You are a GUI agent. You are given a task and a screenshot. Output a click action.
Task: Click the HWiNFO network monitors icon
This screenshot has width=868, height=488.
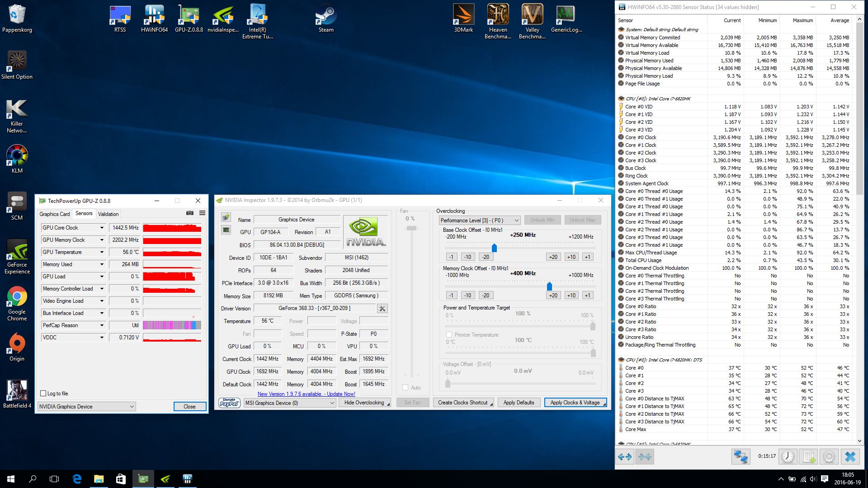(x=741, y=457)
